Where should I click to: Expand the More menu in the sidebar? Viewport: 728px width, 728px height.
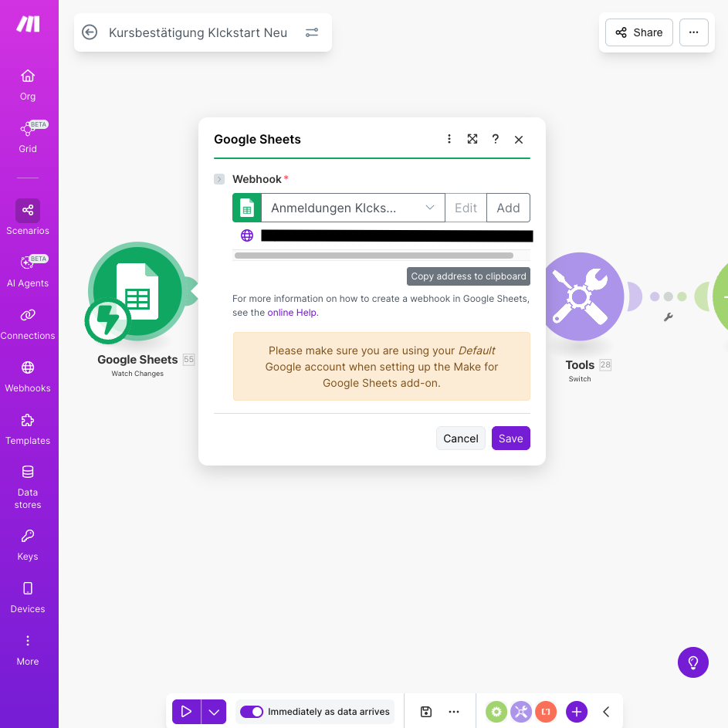[x=27, y=650]
